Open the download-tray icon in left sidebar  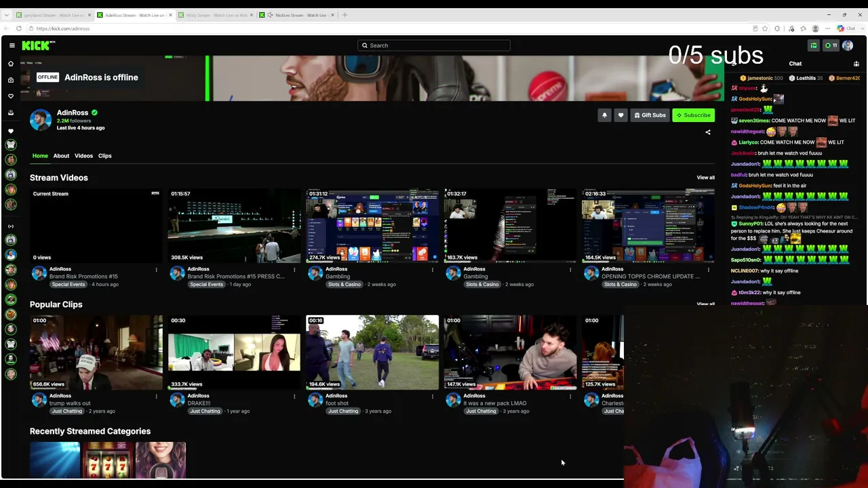[x=11, y=113]
